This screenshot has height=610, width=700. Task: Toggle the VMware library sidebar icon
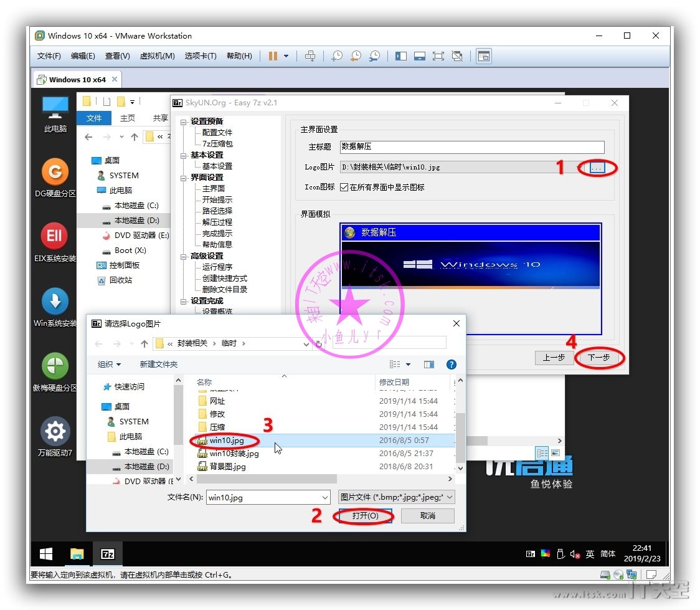point(401,56)
